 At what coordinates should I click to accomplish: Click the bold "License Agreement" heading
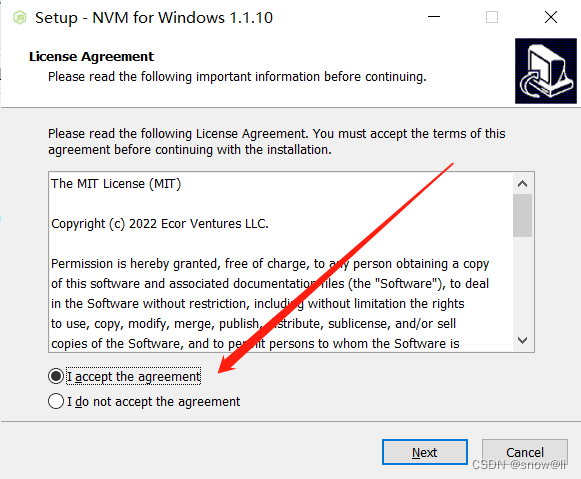91,56
